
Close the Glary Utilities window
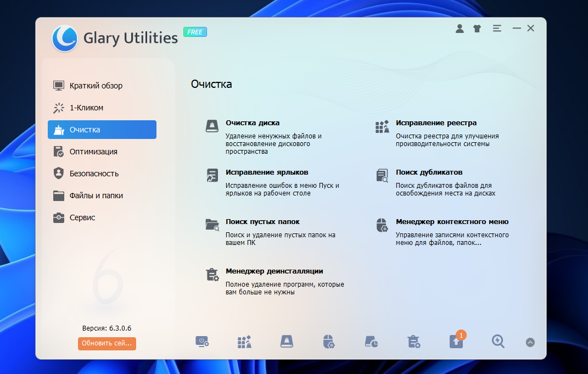530,29
